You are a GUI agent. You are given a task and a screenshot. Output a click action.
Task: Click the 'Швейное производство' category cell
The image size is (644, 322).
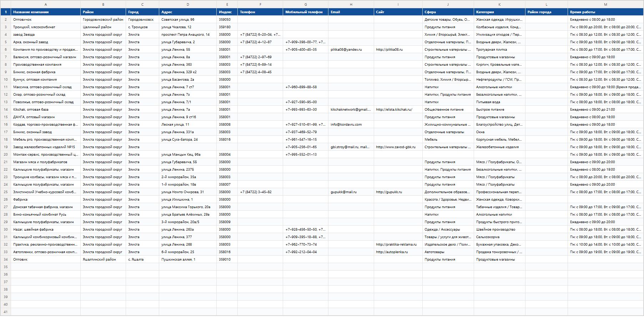pos(499,230)
